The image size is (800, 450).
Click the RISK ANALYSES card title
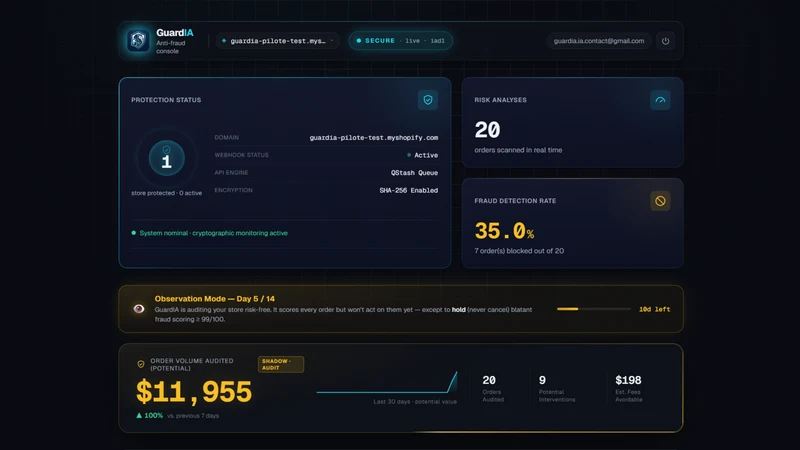(x=501, y=100)
